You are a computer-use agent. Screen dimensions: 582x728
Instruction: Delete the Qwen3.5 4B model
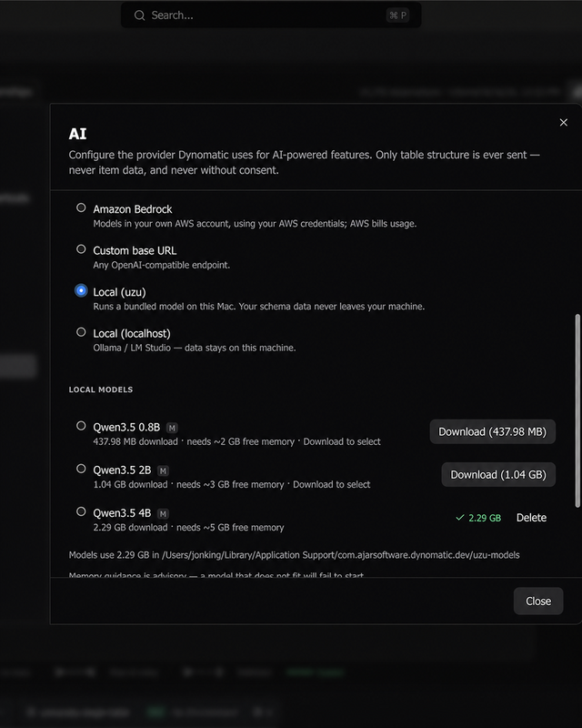coord(531,518)
